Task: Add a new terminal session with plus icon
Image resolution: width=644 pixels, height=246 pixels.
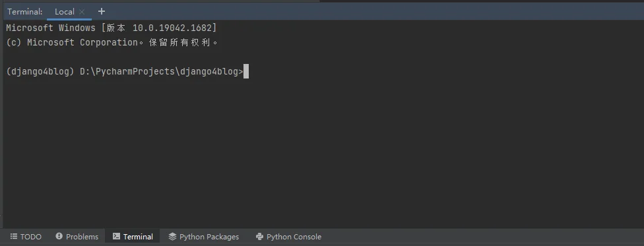Action: pos(102,11)
